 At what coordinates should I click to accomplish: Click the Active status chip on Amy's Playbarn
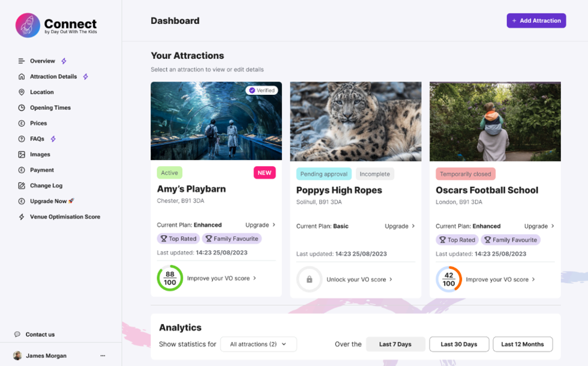coord(170,172)
